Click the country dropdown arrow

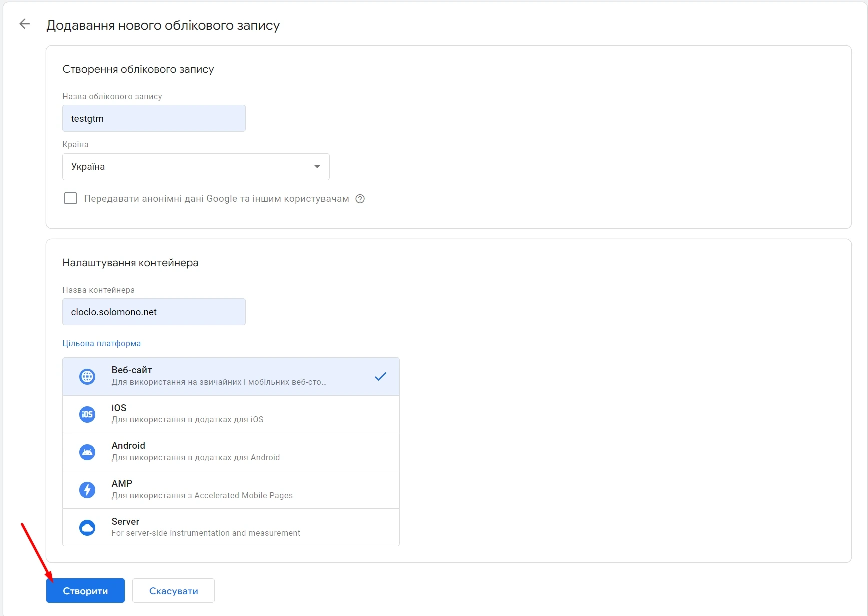click(317, 167)
